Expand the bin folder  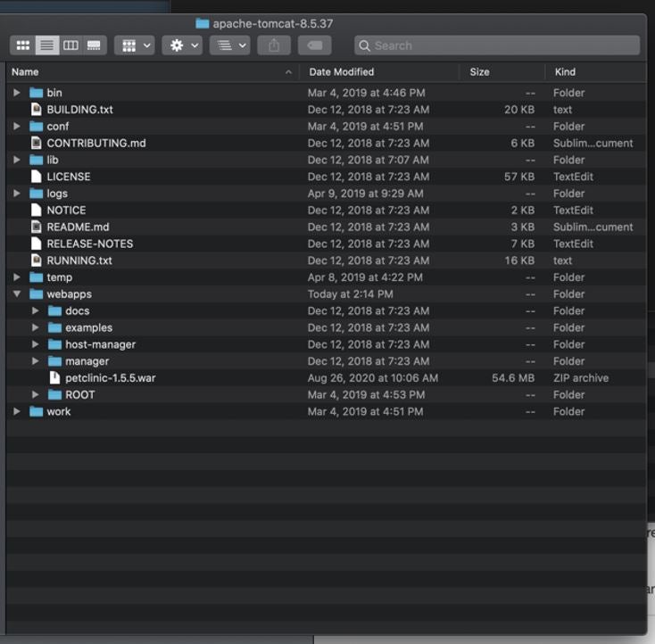[x=17, y=93]
